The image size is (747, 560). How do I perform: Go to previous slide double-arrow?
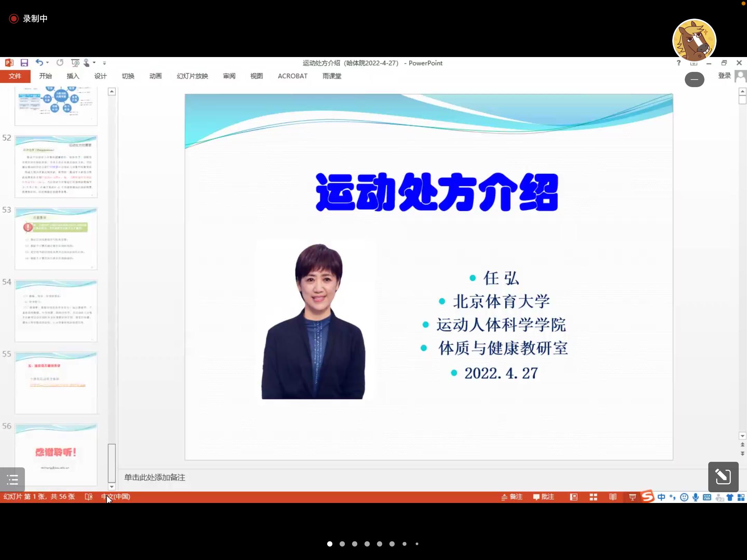click(x=742, y=445)
